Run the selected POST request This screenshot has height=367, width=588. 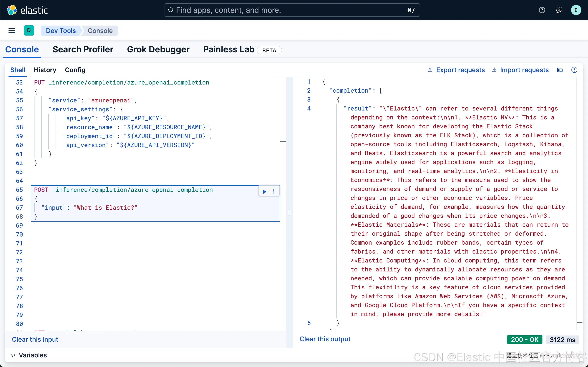[x=264, y=192]
